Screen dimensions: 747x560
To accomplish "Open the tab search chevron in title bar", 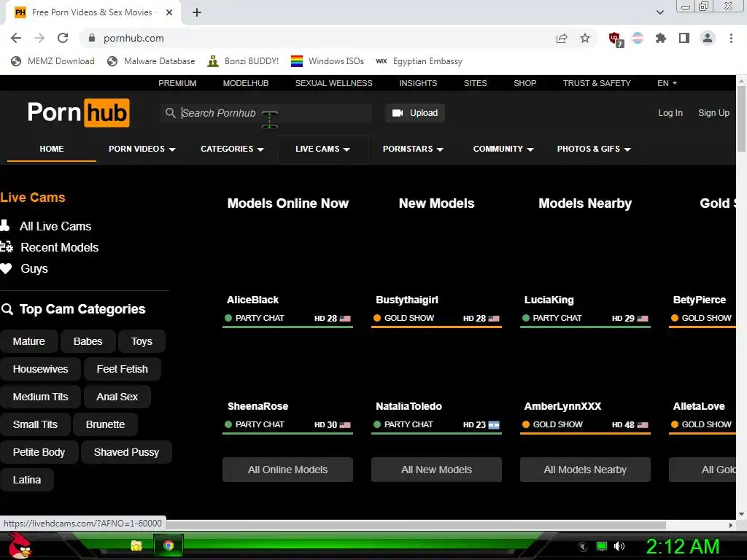I will pyautogui.click(x=659, y=12).
